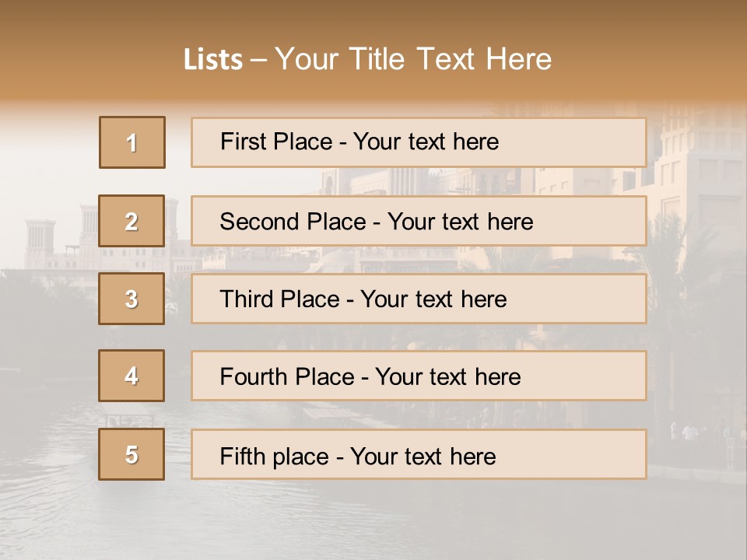Click the slide title text

pos(367,59)
